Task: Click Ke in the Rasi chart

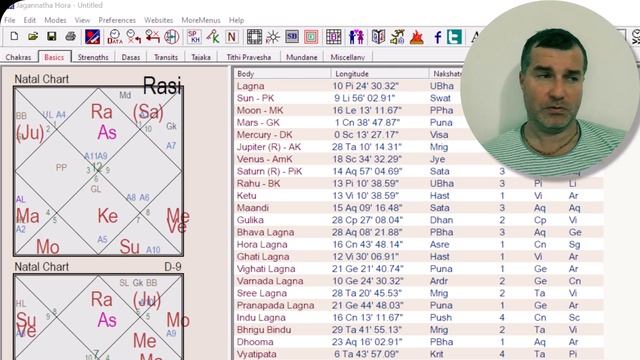Action: click(x=108, y=216)
